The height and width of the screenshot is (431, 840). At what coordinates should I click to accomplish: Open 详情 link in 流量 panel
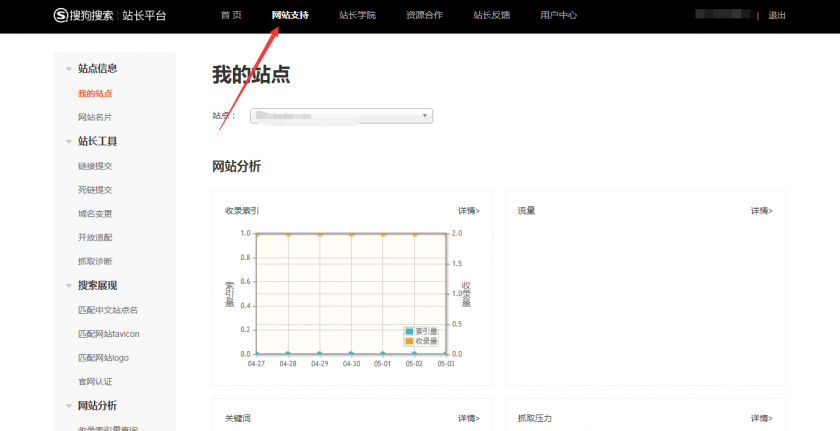[761, 211]
